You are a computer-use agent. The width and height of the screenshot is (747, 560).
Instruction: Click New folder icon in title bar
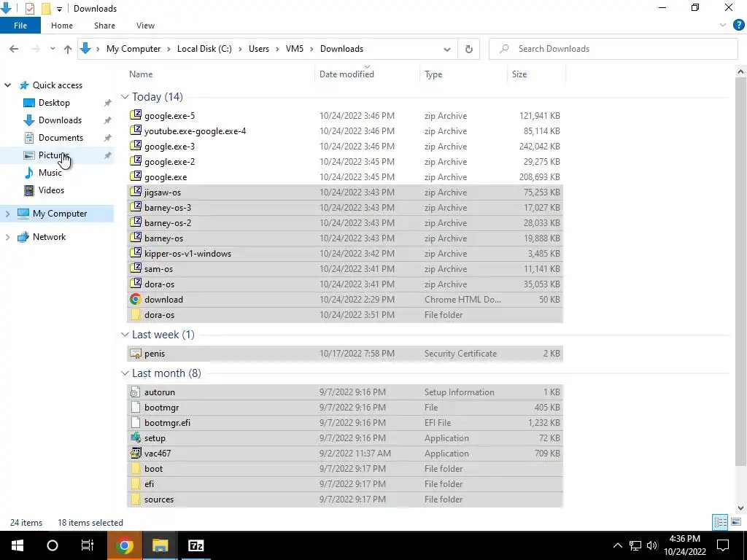click(x=46, y=9)
